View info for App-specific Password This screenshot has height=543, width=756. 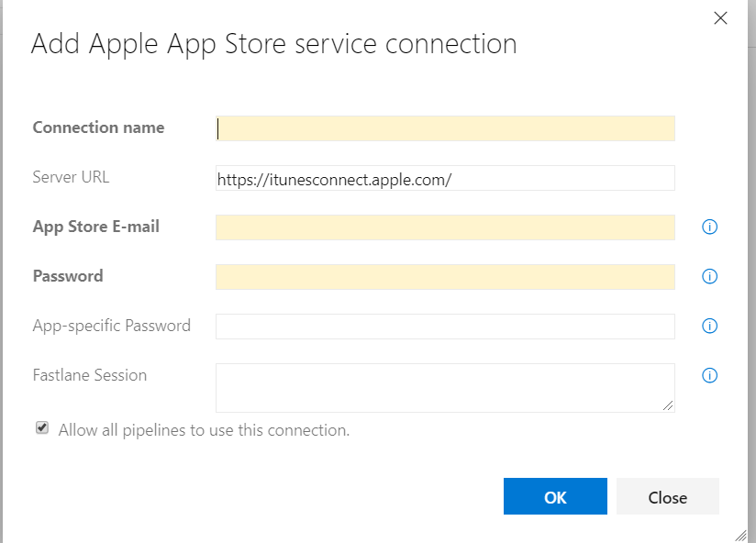709,326
